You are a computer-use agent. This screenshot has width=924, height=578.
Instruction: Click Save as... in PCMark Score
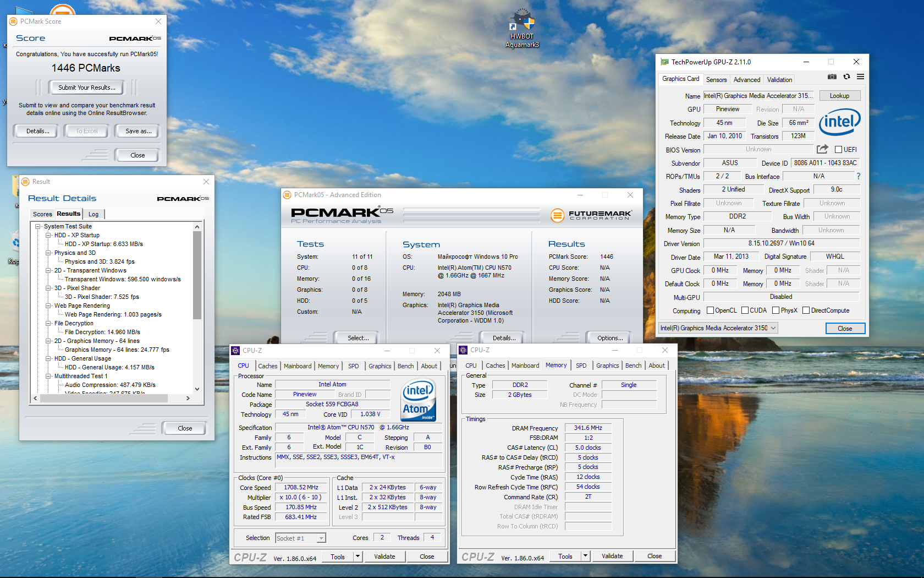(138, 131)
